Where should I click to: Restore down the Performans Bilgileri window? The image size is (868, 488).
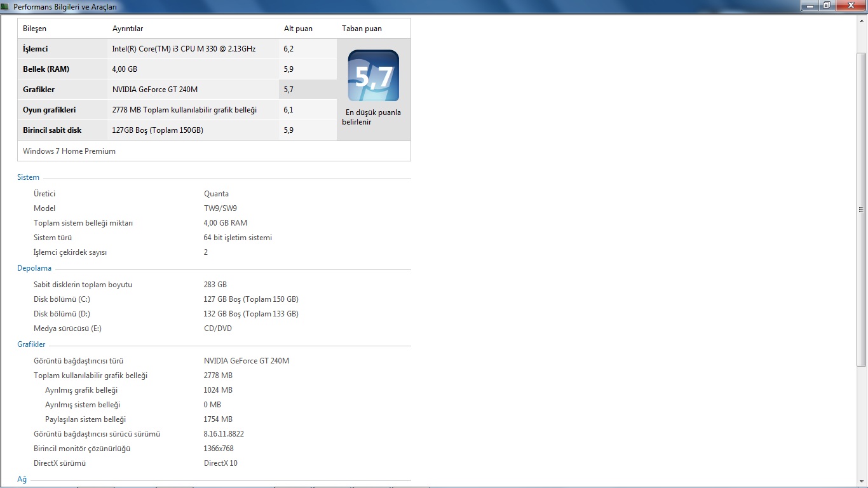point(826,5)
